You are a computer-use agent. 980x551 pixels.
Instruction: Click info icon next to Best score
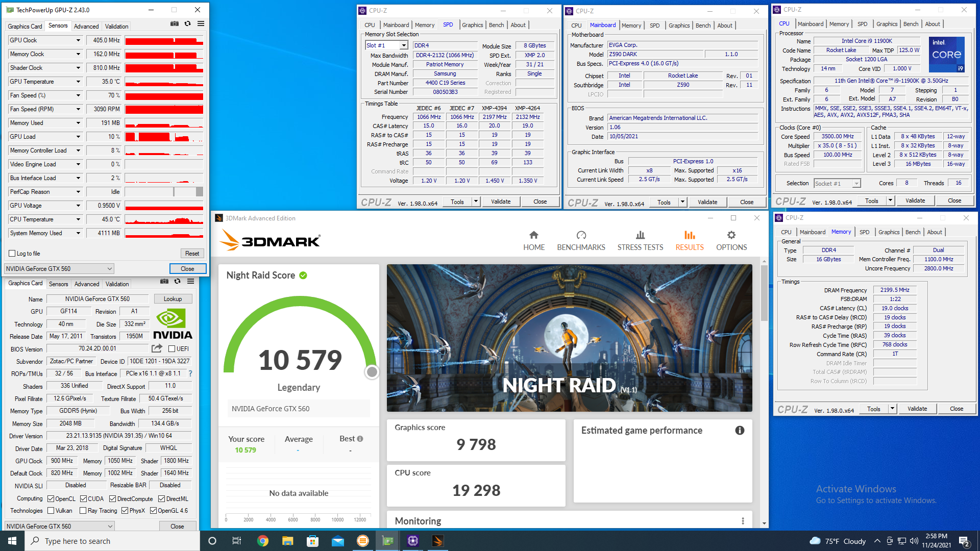pyautogui.click(x=360, y=439)
